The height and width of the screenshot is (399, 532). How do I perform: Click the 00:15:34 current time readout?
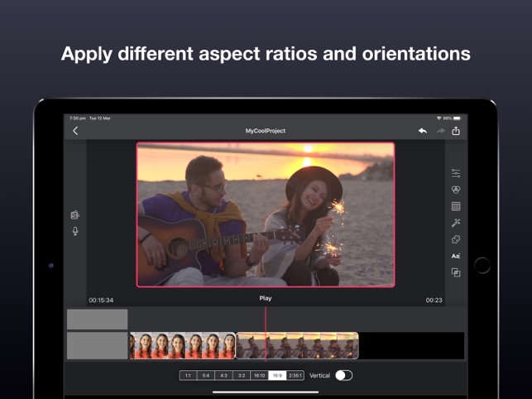(101, 300)
